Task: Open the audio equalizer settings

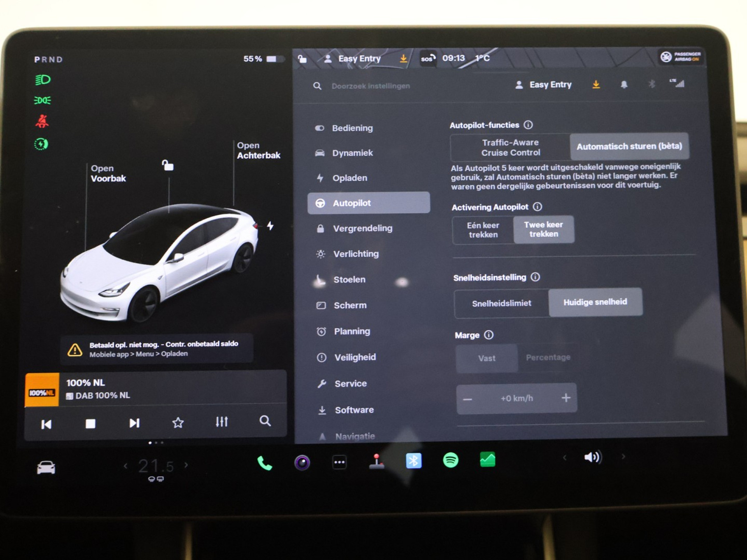Action: point(222,422)
